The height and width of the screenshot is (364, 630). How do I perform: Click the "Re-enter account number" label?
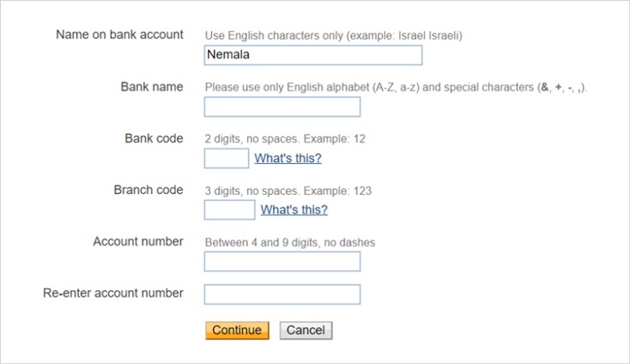click(x=113, y=293)
